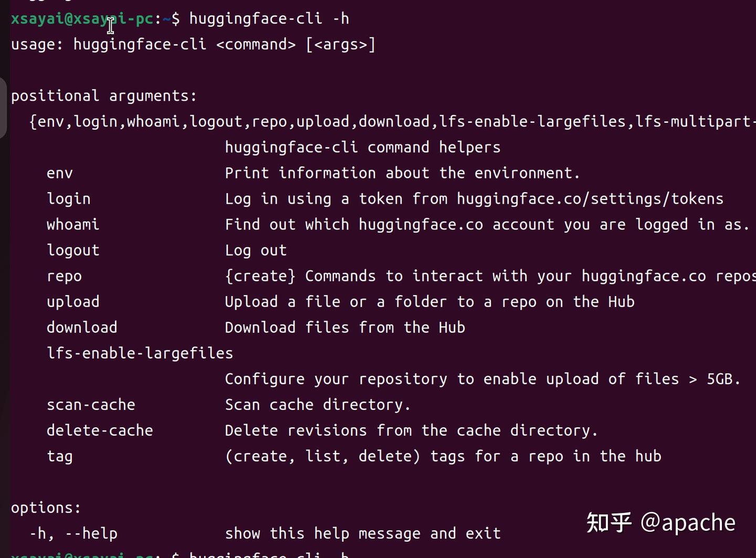Click the "logout" command name in the list
Viewport: 756px width, 558px height.
click(73, 250)
